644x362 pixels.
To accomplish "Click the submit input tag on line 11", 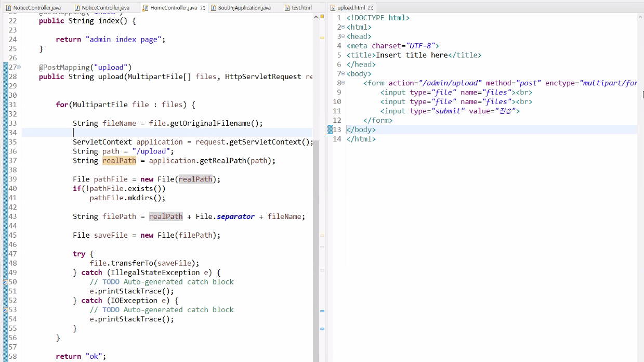I will (x=450, y=111).
